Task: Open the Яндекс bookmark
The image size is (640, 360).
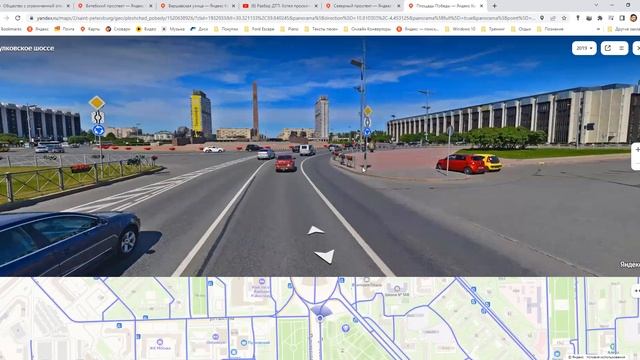Action: [38, 29]
